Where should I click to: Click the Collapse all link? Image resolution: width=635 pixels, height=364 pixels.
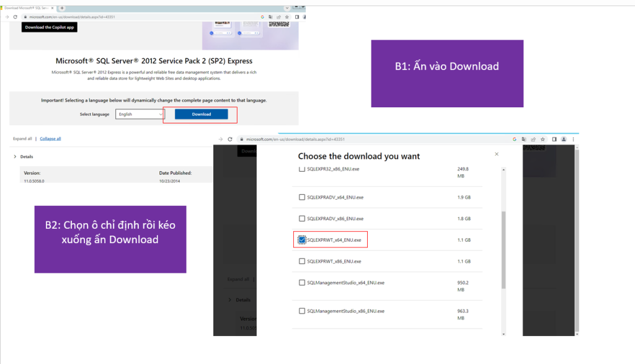coord(50,138)
